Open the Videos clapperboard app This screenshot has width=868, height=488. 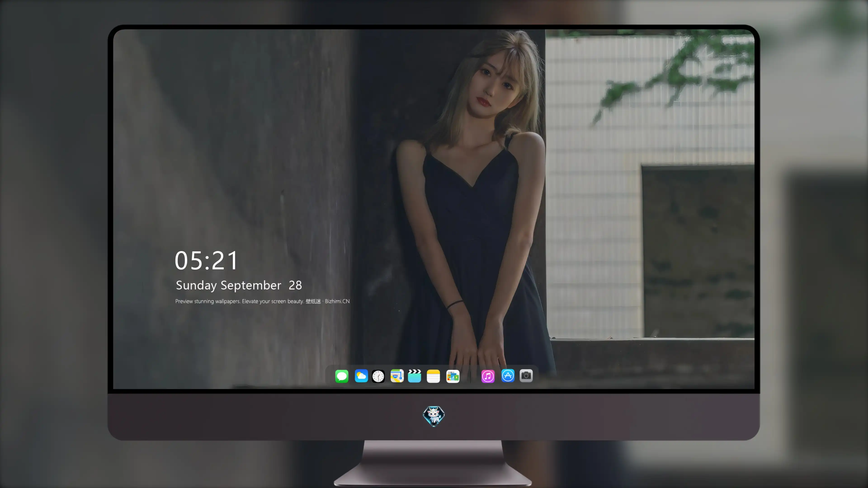(x=415, y=376)
